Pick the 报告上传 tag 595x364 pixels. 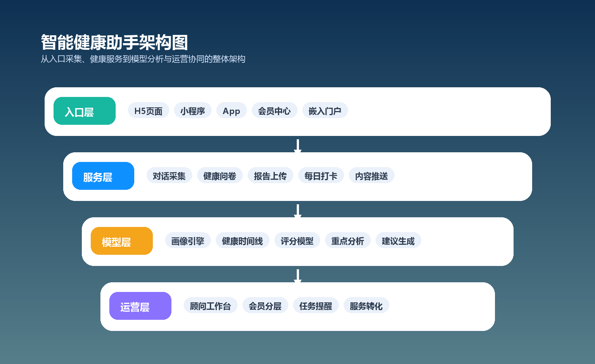point(270,176)
